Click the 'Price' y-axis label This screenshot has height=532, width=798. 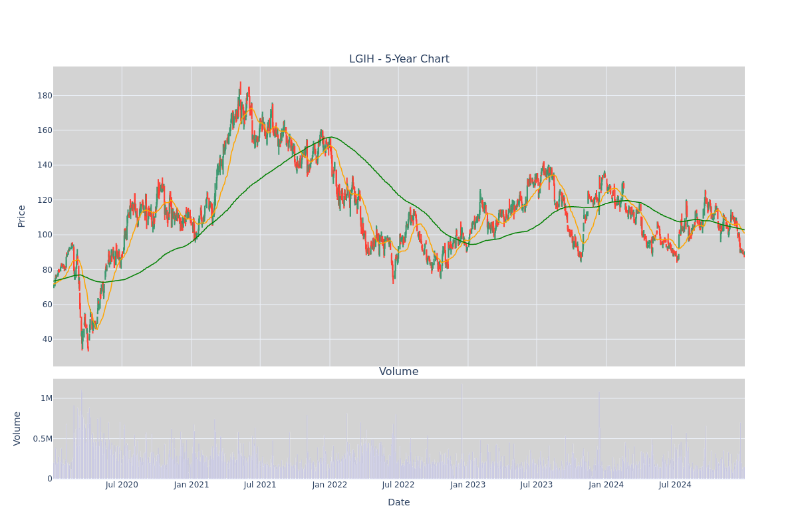click(21, 216)
